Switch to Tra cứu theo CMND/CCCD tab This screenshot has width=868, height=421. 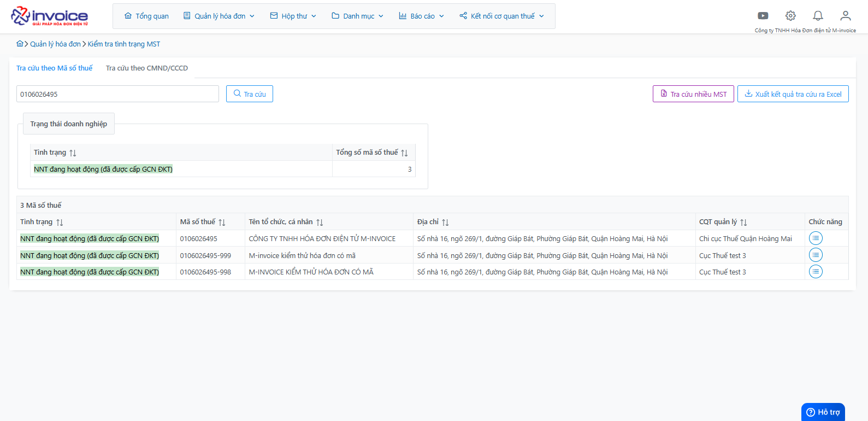147,68
